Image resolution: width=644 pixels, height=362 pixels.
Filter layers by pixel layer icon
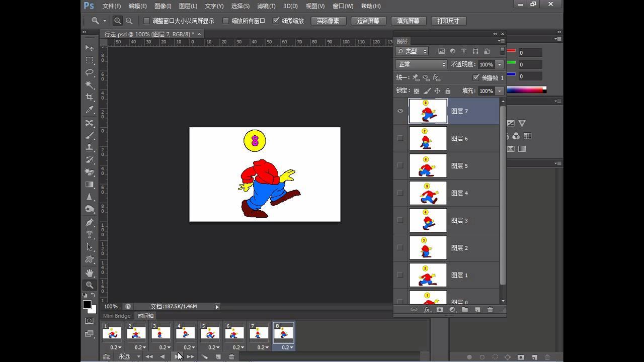(x=441, y=51)
